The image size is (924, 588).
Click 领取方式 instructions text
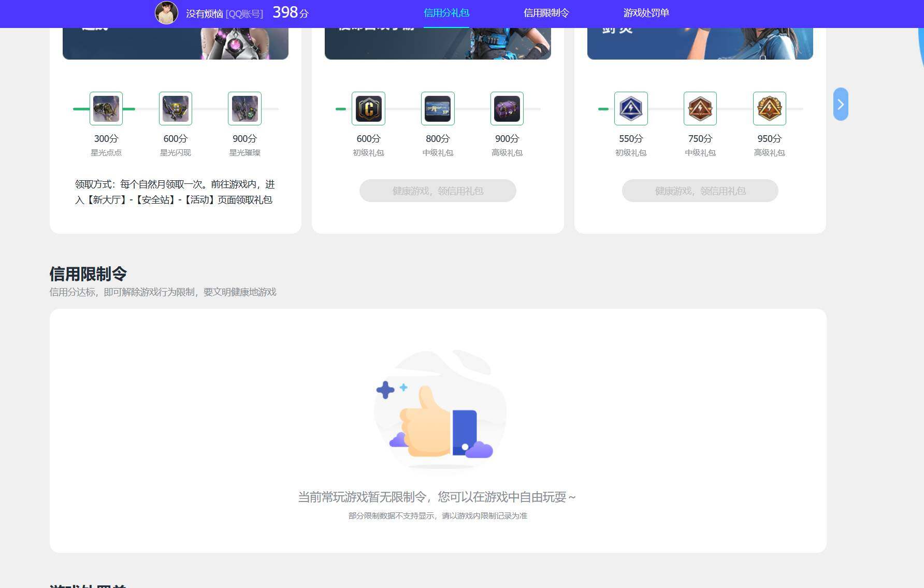175,192
